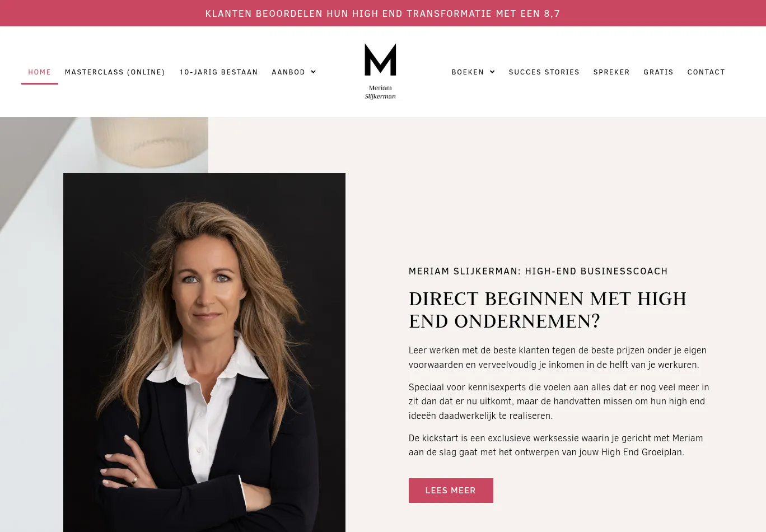Click the Meriam Slijkerman M logo
The image size is (766, 532).
(380, 72)
